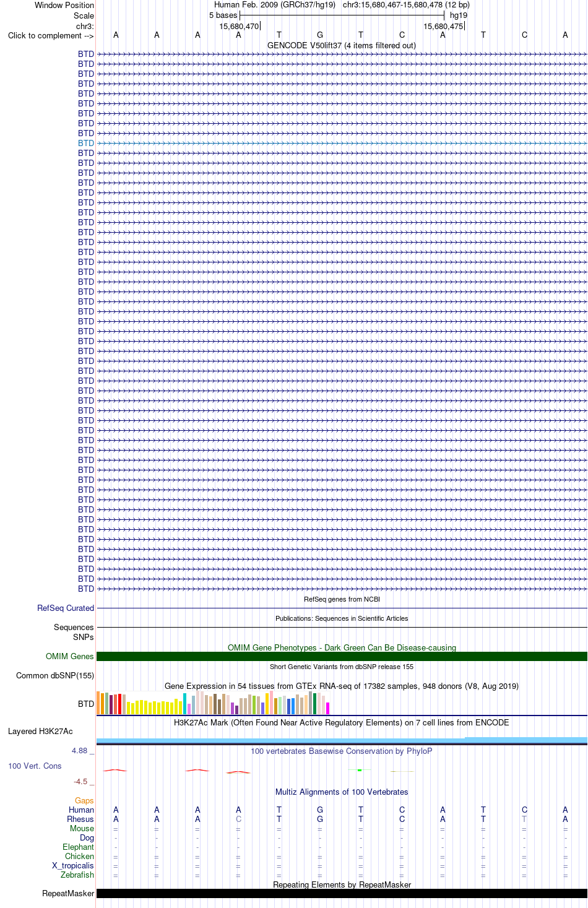Click the H3K27Ac Mark ENCODE track title

coord(342,723)
